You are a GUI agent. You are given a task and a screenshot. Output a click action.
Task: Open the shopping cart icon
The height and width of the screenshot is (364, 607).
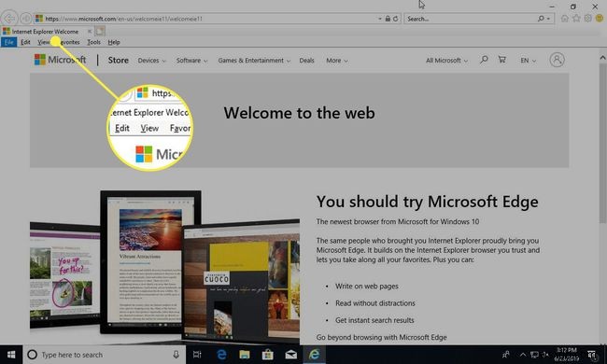pos(502,60)
